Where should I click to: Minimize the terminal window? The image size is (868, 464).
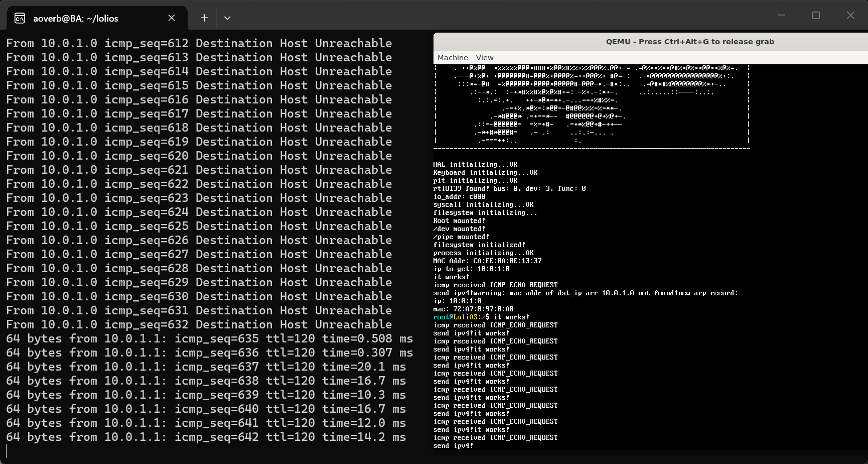781,16
